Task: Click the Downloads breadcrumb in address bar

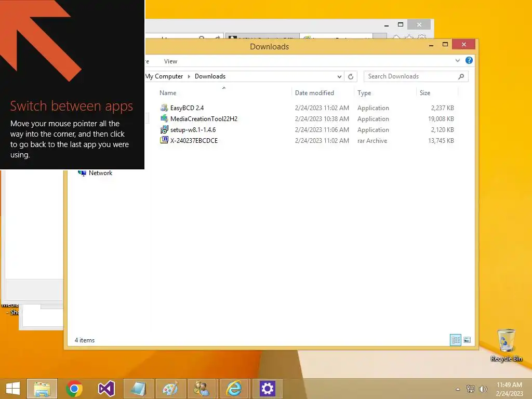Action: (210, 76)
